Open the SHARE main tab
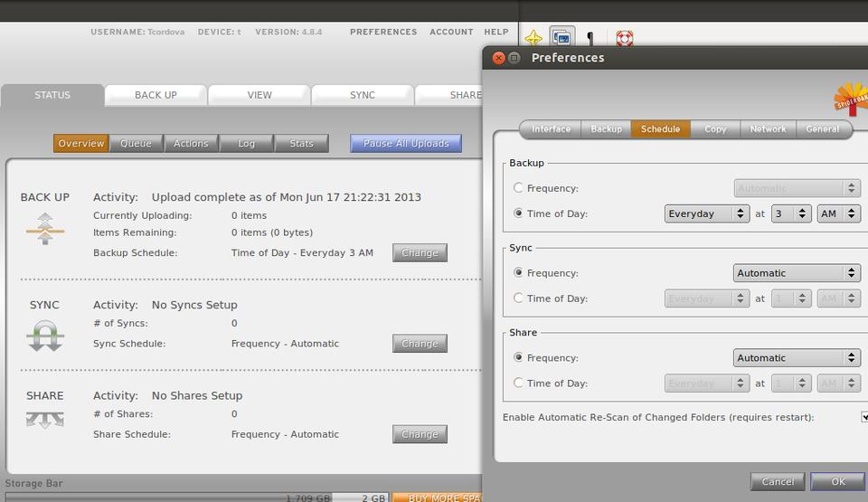868x502 pixels. (449, 95)
